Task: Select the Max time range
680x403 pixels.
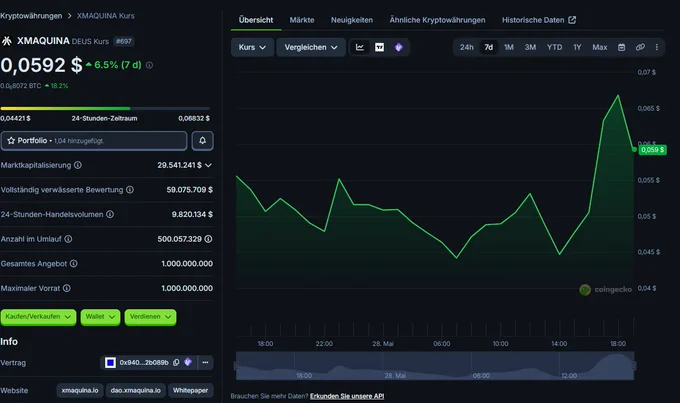Action: click(600, 47)
